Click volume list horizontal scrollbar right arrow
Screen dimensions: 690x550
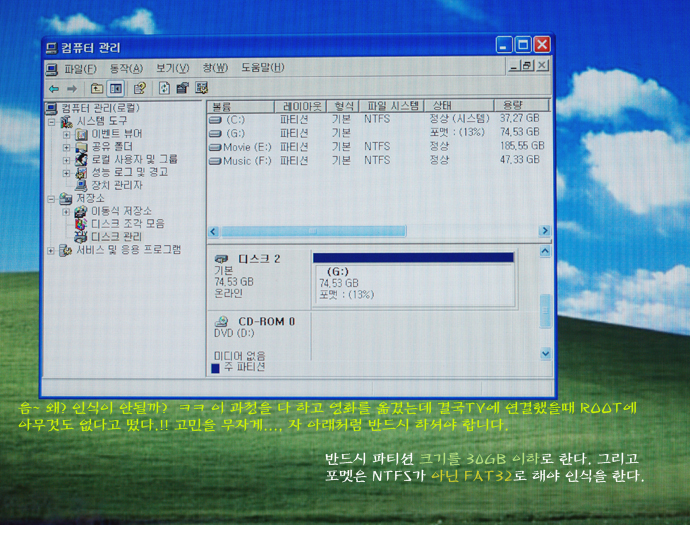(x=545, y=231)
